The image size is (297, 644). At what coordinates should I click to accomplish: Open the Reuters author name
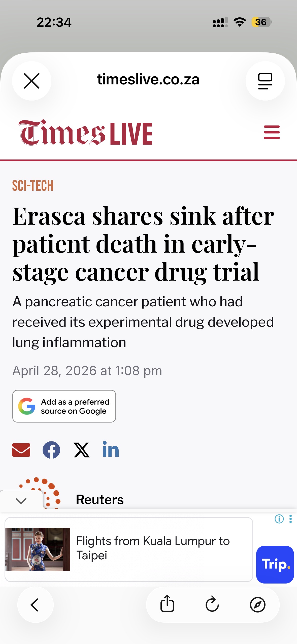100,499
